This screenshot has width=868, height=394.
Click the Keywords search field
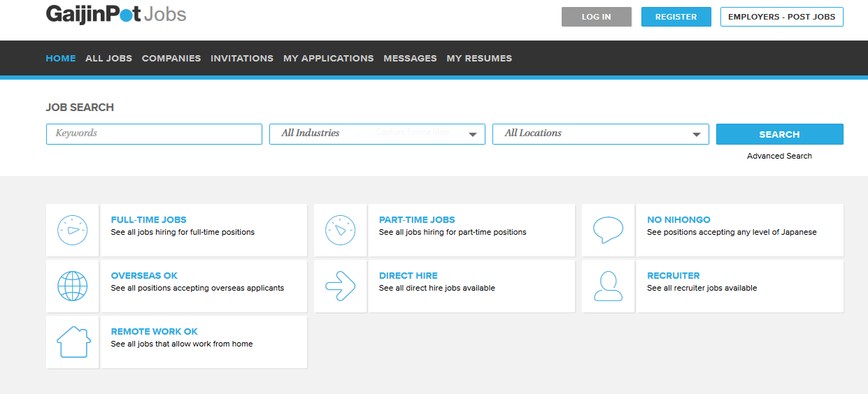coord(154,134)
